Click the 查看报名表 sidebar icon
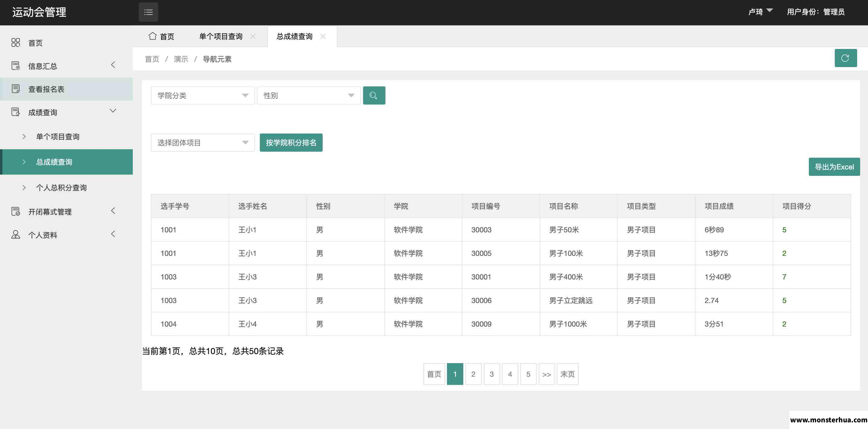The image size is (868, 429). 16,89
